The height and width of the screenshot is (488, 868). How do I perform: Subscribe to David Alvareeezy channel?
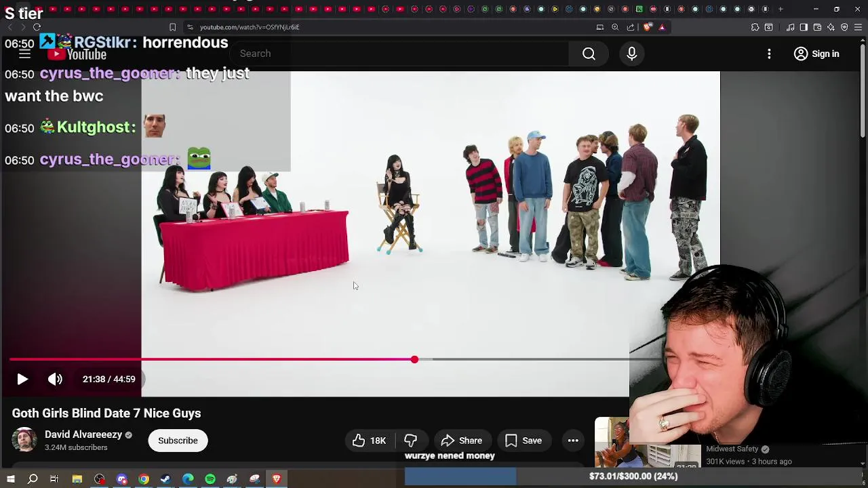[178, 441]
